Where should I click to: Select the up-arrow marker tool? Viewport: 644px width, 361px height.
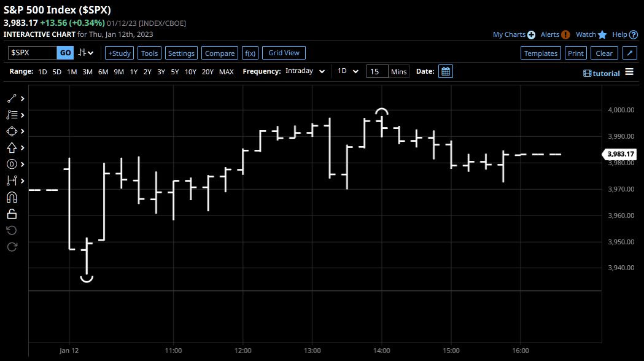(x=12, y=148)
